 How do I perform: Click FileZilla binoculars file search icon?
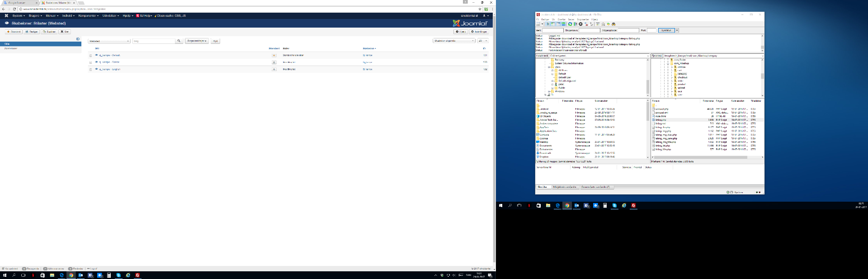pyautogui.click(x=613, y=24)
